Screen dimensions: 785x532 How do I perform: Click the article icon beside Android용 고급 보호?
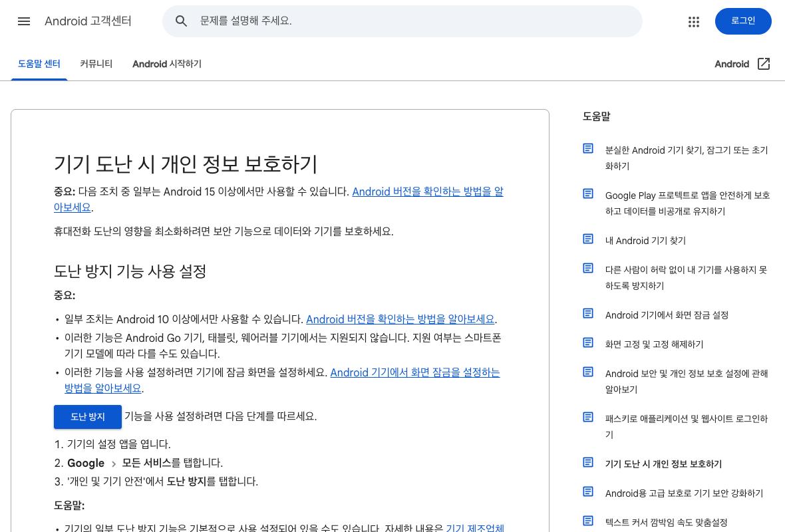588,491
